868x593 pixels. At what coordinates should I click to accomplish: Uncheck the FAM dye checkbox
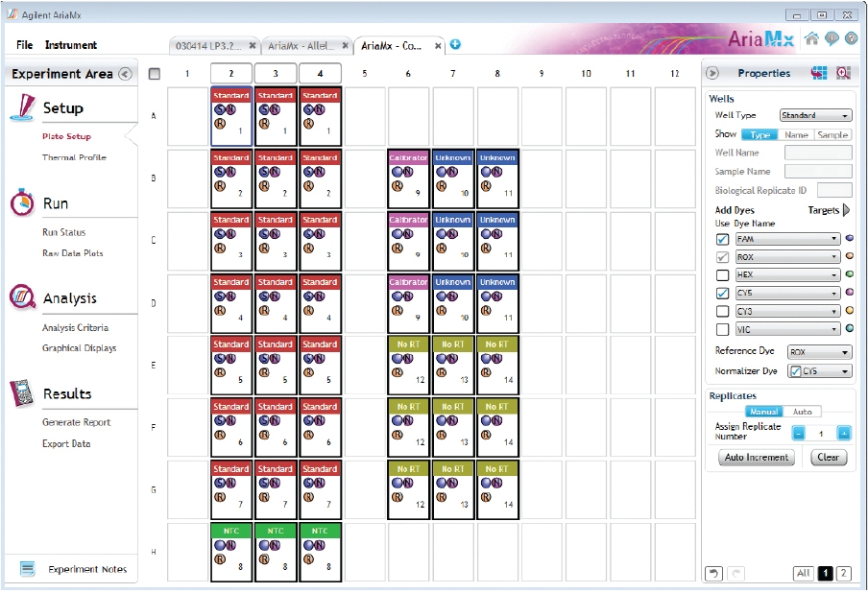pos(722,239)
